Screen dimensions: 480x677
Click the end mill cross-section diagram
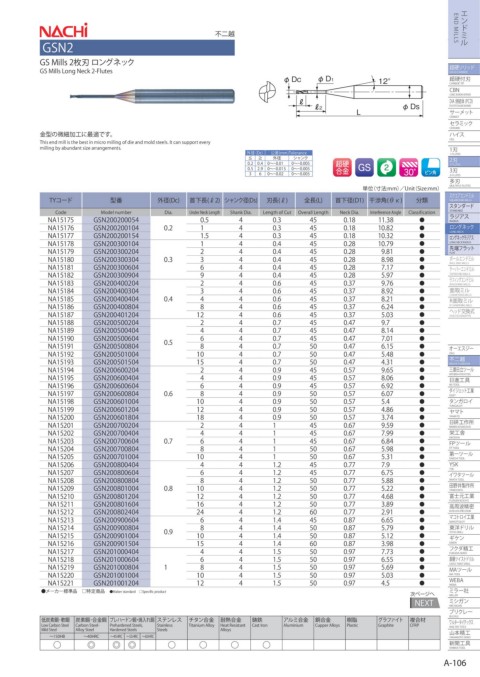[x=267, y=92]
